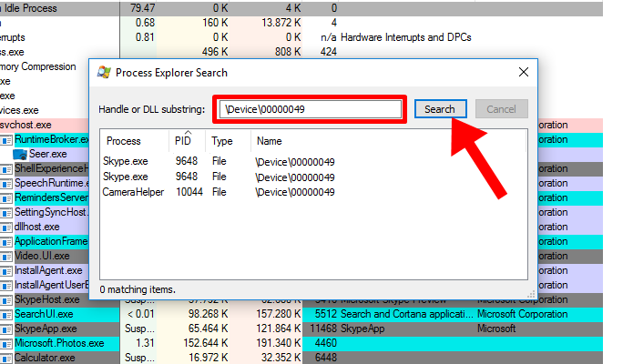Click the ShellExperienceHost process icon
Viewport: 633px width, 364px height.
[6, 169]
